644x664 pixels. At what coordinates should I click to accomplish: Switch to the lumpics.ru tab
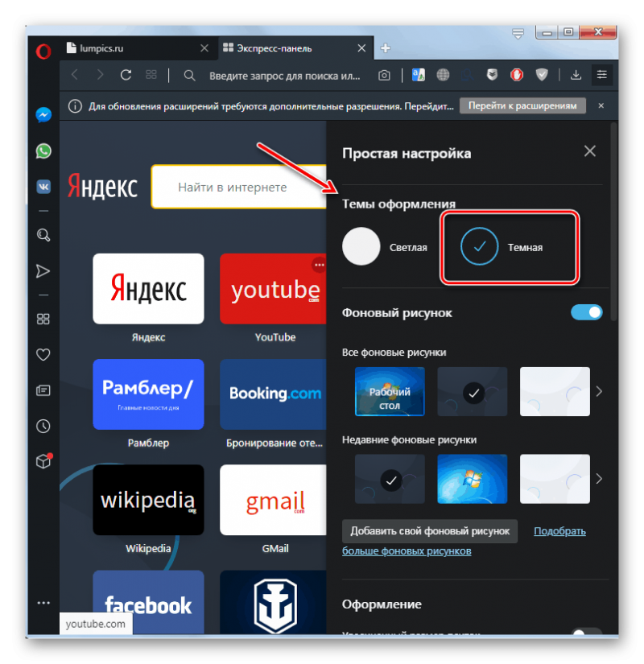tap(131, 48)
